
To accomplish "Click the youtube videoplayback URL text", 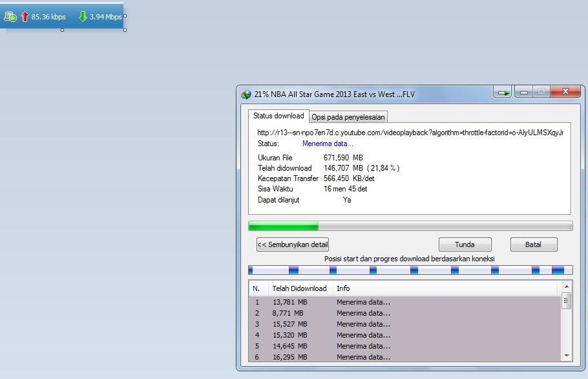I will [x=410, y=133].
